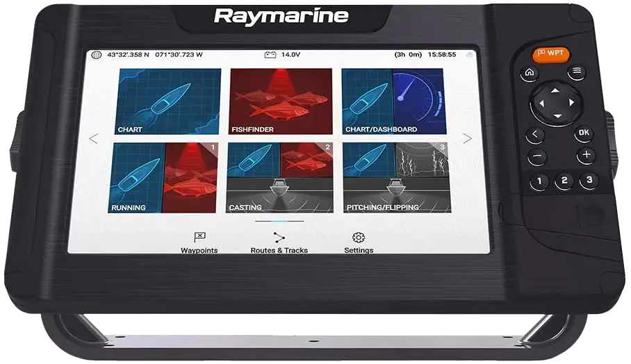
Task: Push the Home hardware button
Action: [530, 73]
